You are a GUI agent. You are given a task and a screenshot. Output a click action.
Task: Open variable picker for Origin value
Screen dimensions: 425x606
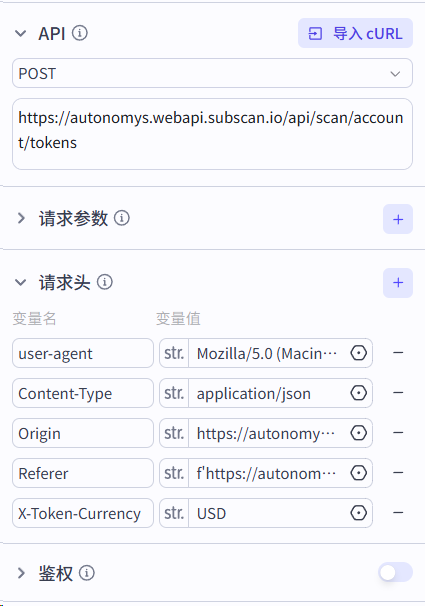(x=359, y=433)
